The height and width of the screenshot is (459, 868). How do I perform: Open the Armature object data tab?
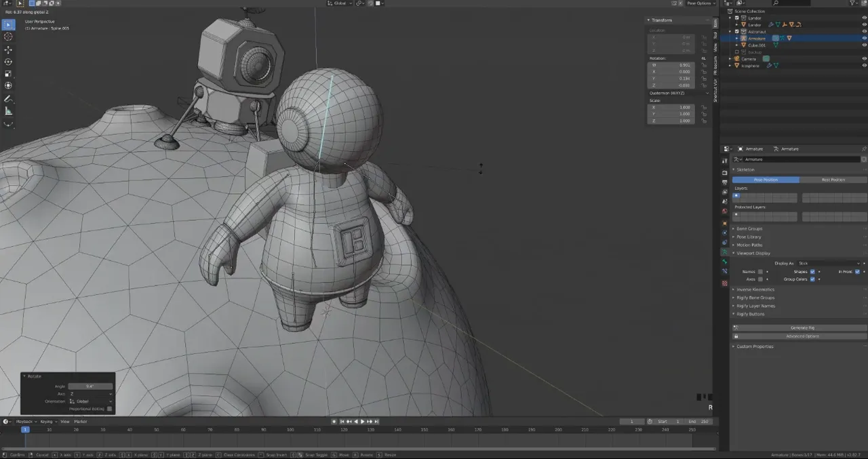(x=724, y=252)
